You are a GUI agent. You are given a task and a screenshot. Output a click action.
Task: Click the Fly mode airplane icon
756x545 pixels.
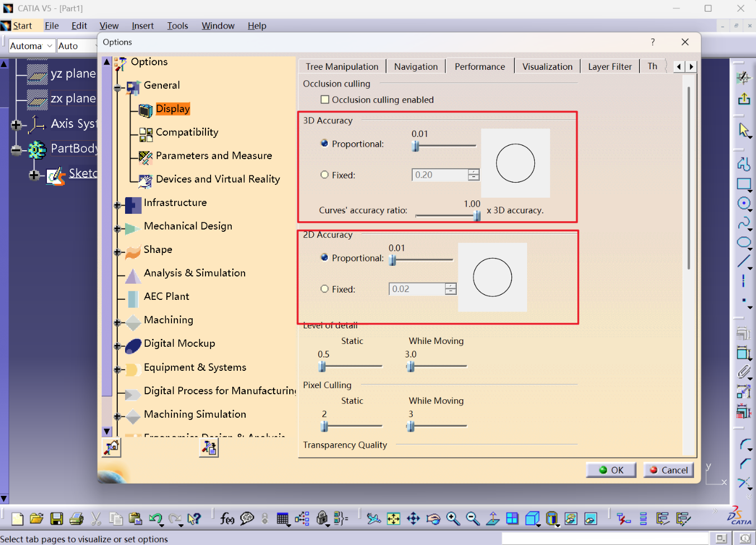click(x=374, y=519)
